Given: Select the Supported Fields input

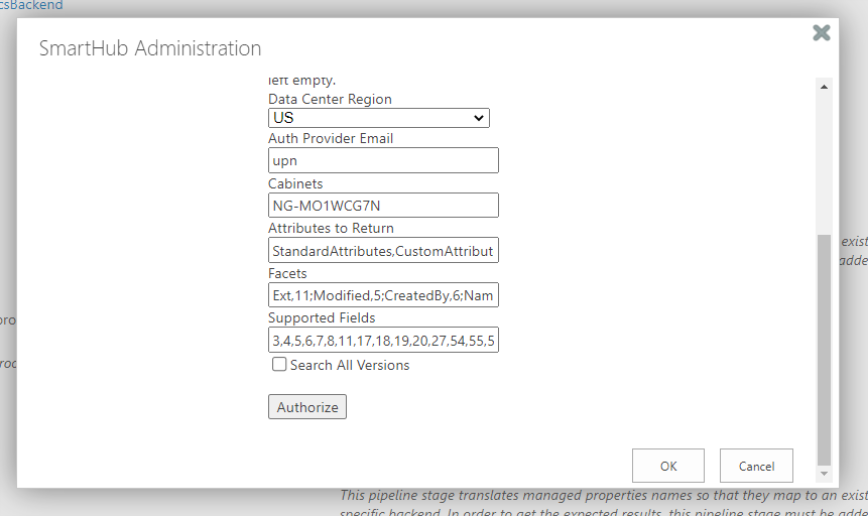Looking at the screenshot, I should [383, 340].
